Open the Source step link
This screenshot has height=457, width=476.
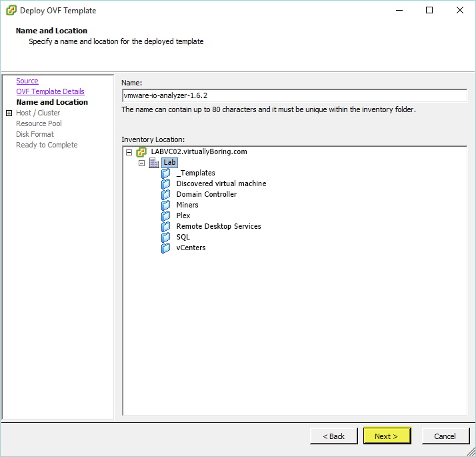pos(27,81)
